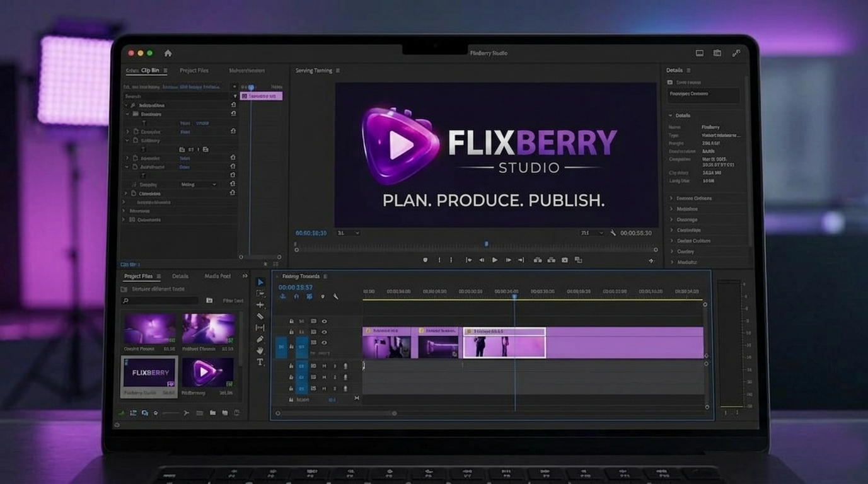Lock the top video track
Viewport: 868px width, 484px height.
291,321
